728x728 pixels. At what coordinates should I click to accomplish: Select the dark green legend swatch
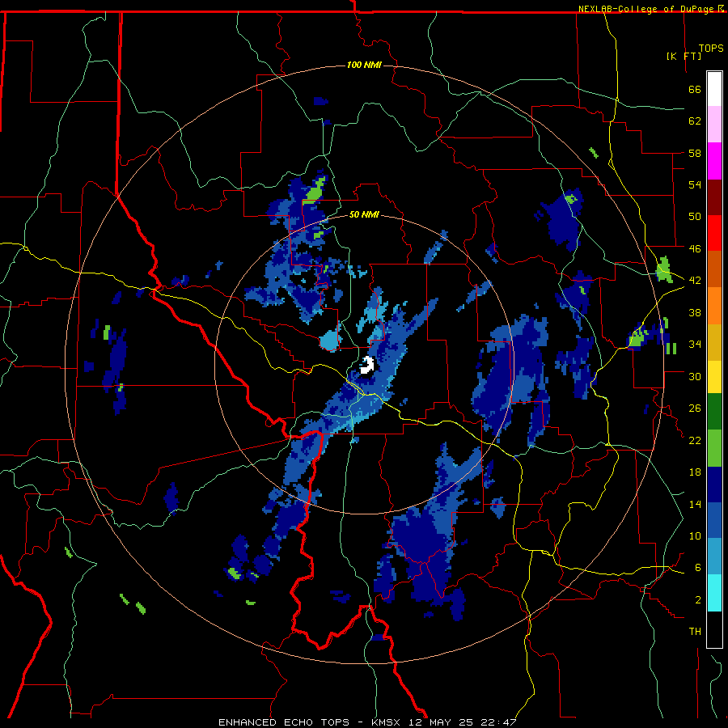tap(714, 412)
